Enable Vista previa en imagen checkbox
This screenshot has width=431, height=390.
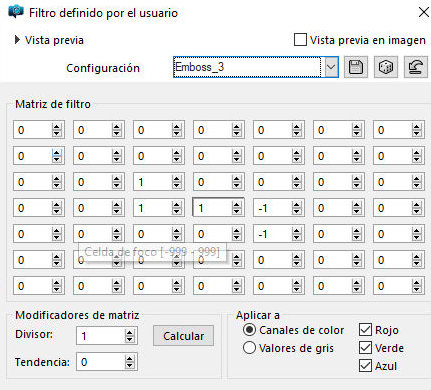click(x=300, y=40)
